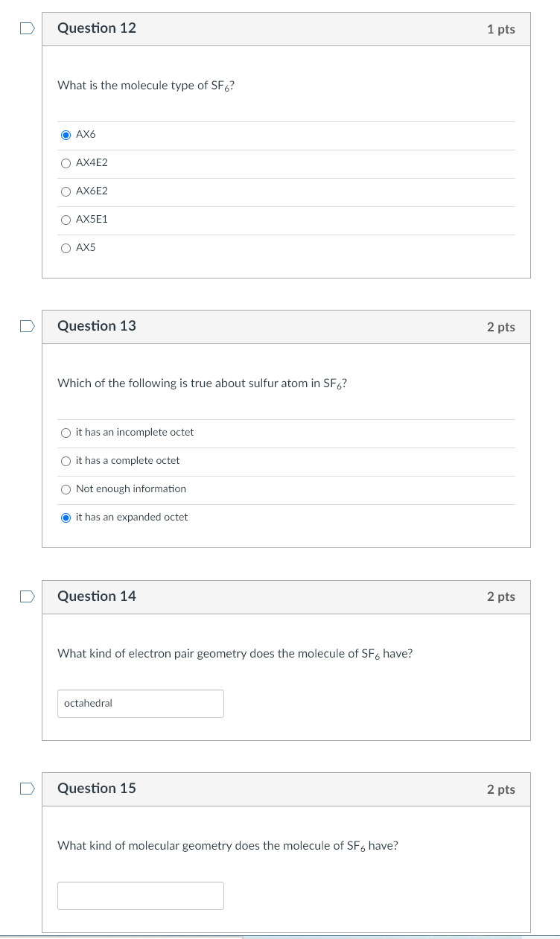Flag Question 14 with bookmark icon
This screenshot has width=560, height=939.
[x=27, y=596]
